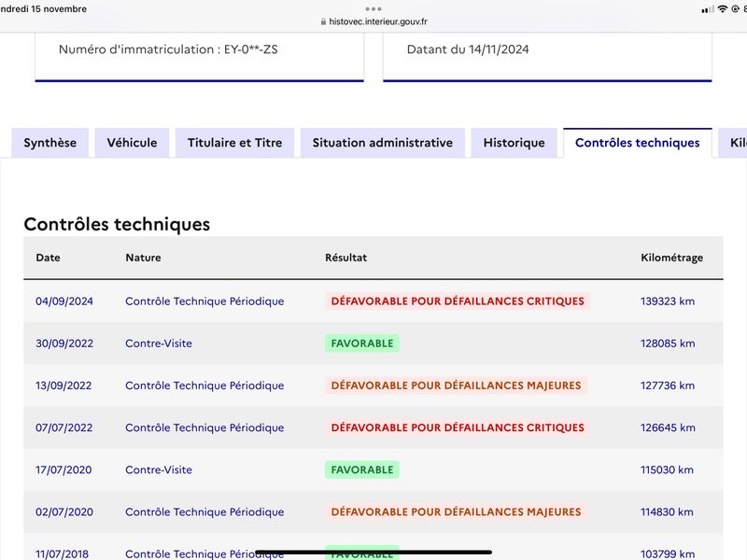
Task: Click the 04/09/2024 Contrôle Technique Périodique text
Action: point(204,301)
